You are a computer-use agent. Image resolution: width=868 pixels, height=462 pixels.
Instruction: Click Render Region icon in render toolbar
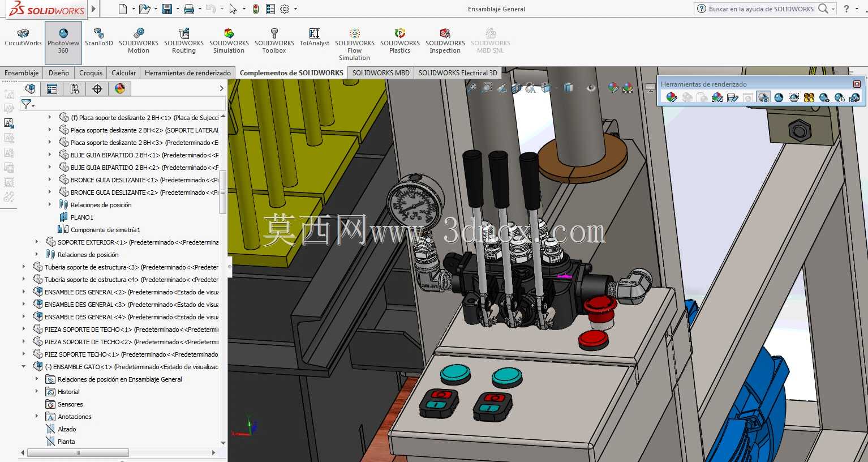coord(794,97)
